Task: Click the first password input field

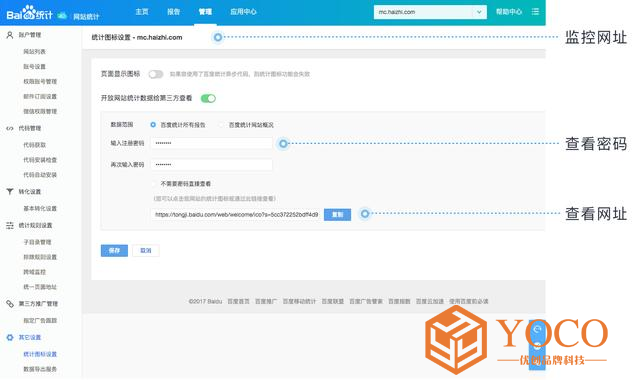Action: point(211,143)
